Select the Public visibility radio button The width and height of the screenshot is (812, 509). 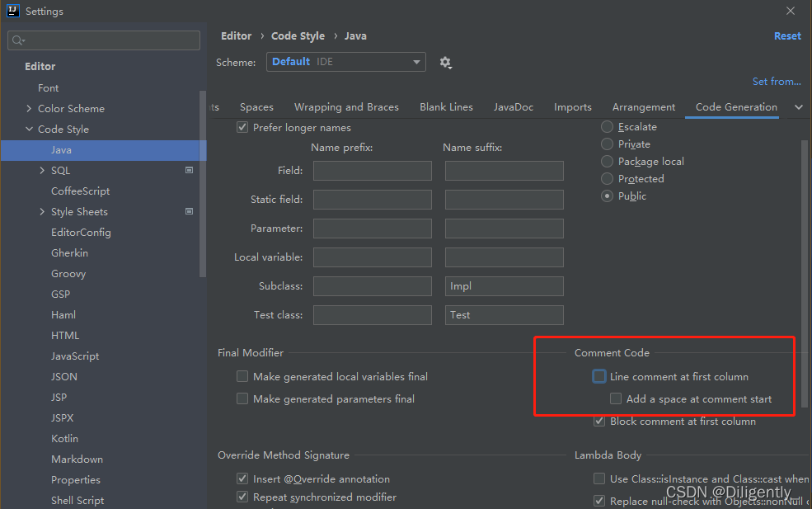pyautogui.click(x=607, y=196)
